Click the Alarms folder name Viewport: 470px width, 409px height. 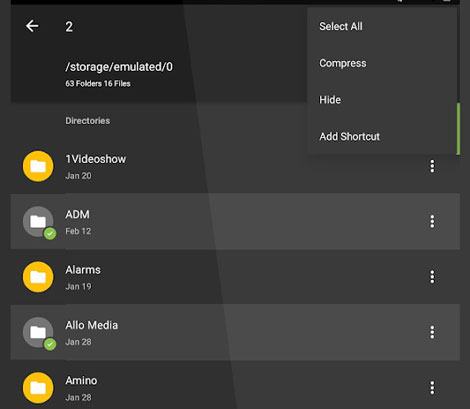83,270
